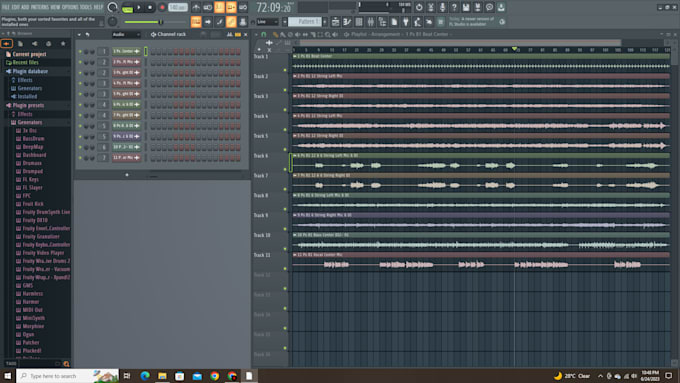Open the Audio channel filter dropdown
Viewport: 680px width, 383px height.
[126, 34]
